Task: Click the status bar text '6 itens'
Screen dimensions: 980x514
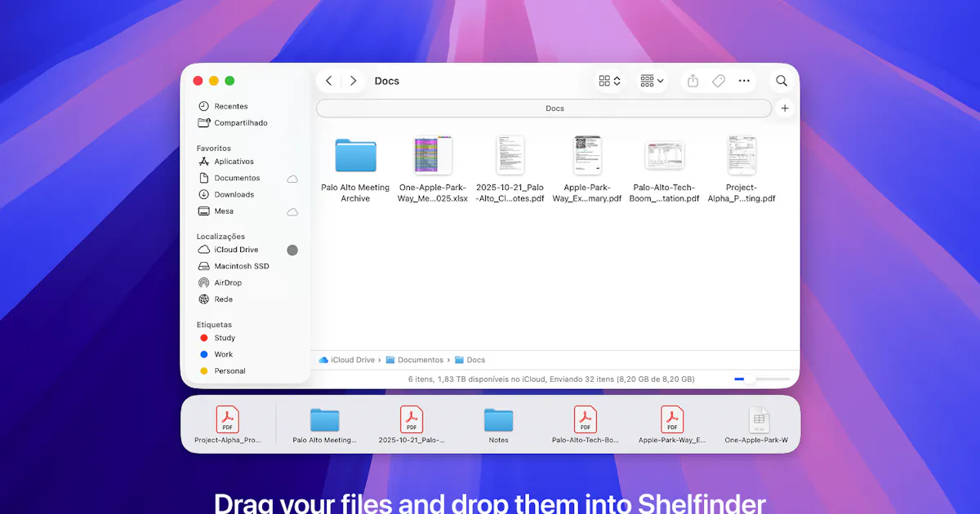Action: click(421, 379)
